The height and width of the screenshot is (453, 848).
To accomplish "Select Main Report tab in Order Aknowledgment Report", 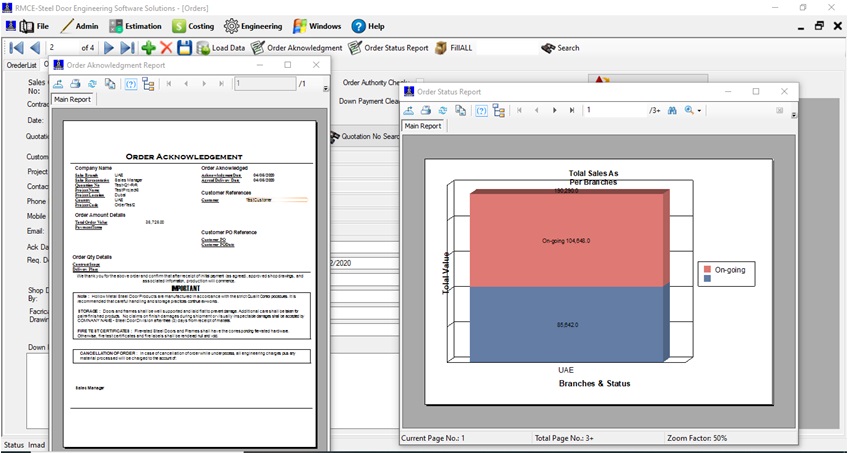I will point(72,99).
